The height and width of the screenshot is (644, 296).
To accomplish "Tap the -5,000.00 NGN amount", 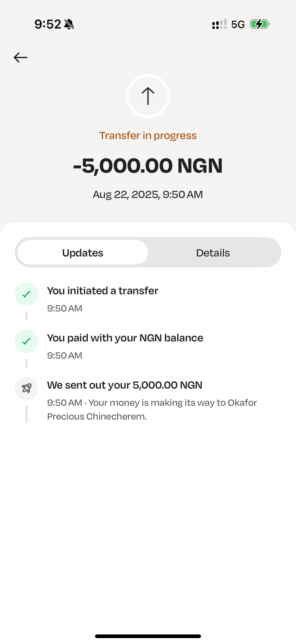I will tap(148, 166).
